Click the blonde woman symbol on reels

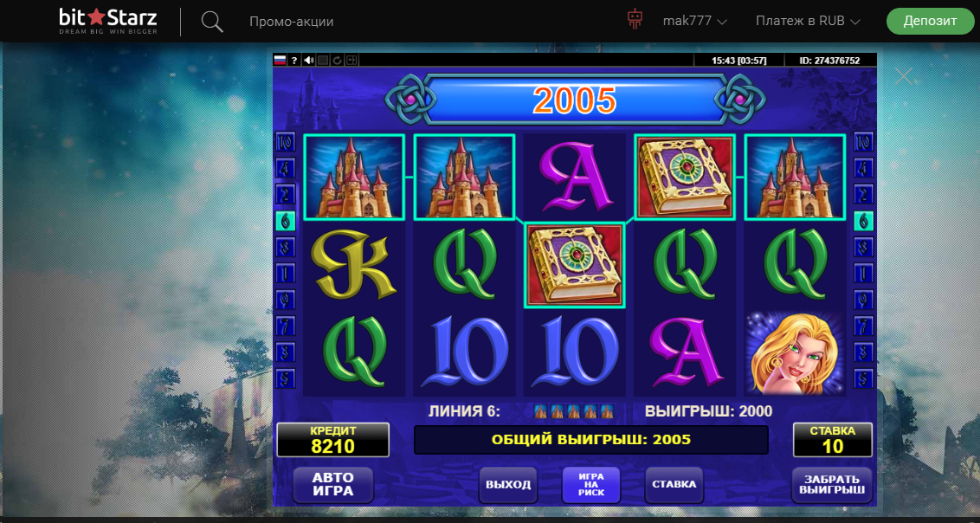coord(795,352)
